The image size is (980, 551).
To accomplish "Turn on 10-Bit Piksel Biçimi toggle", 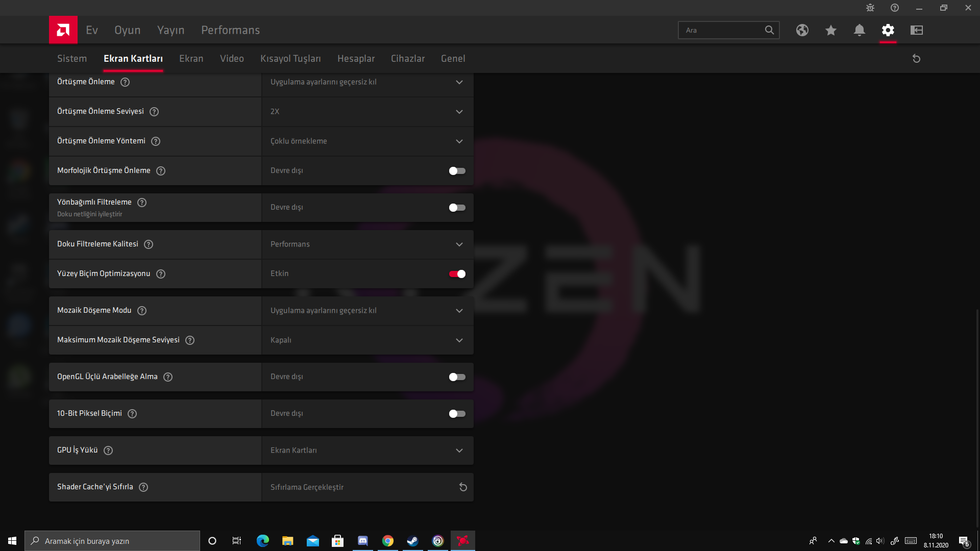I will (457, 414).
